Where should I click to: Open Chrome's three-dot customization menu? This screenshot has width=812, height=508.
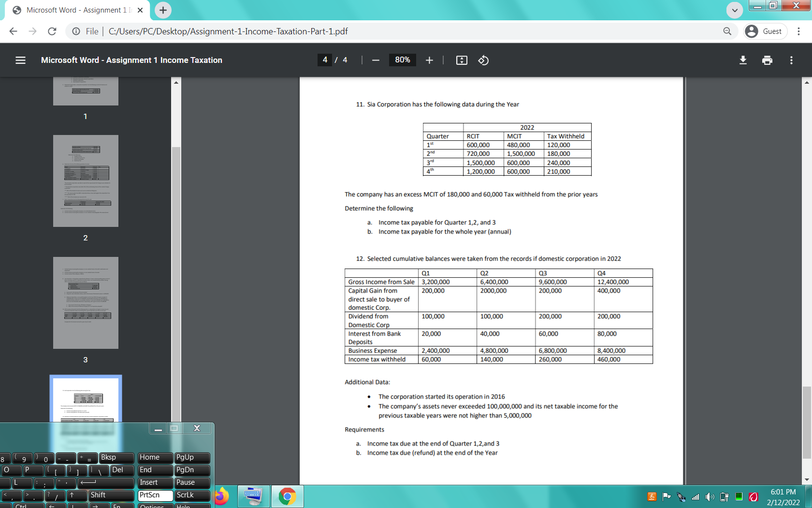point(798,31)
